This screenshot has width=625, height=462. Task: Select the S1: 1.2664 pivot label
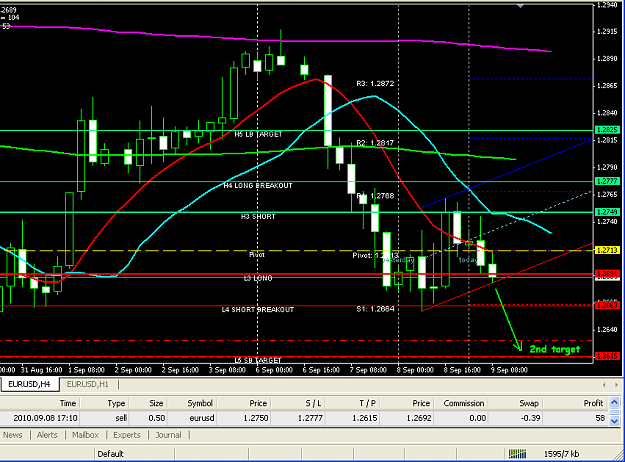tap(375, 309)
